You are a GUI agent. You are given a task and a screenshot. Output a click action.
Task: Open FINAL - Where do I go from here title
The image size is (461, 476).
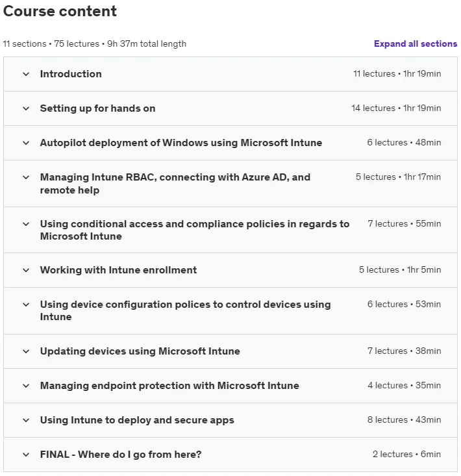[121, 455]
